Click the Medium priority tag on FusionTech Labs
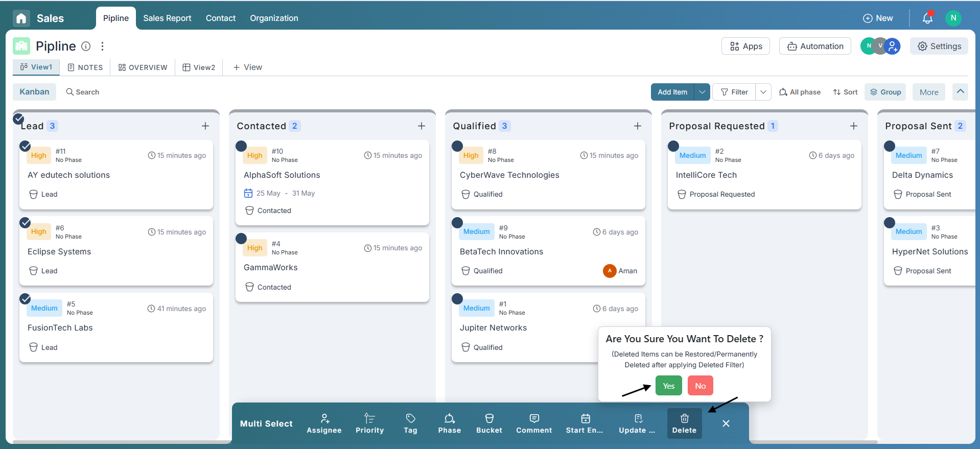 [44, 308]
